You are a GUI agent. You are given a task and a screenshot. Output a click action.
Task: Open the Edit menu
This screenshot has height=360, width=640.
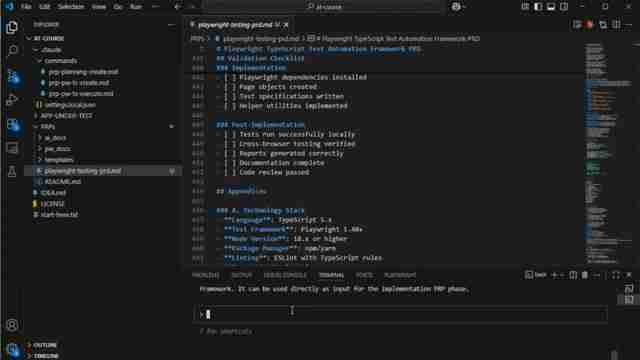tap(44, 7)
